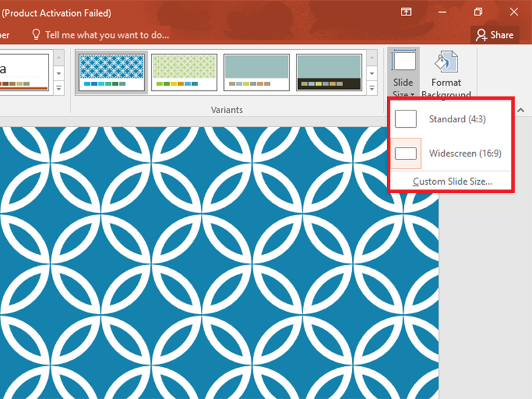Choose Widescreen (16:9) menu option
This screenshot has width=532, height=399.
coord(465,154)
